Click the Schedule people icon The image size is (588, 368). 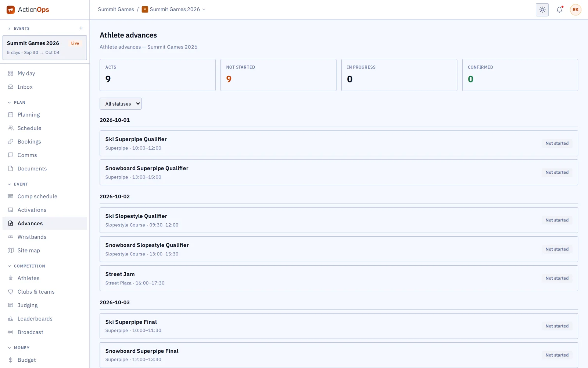tap(11, 128)
